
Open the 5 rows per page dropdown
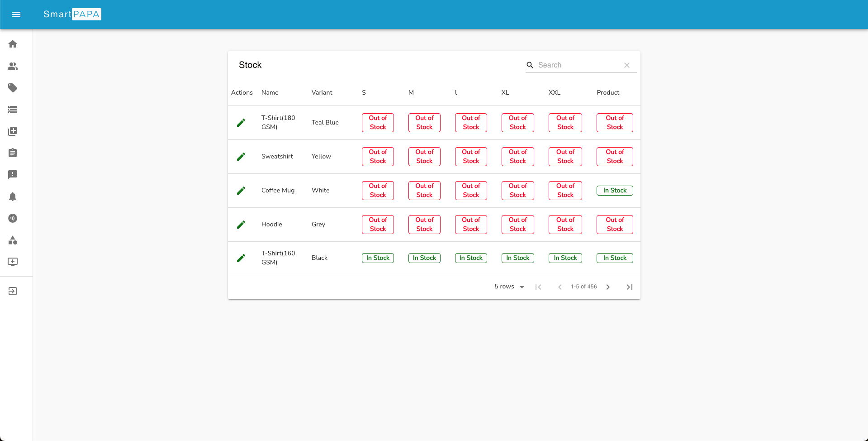[508, 287]
